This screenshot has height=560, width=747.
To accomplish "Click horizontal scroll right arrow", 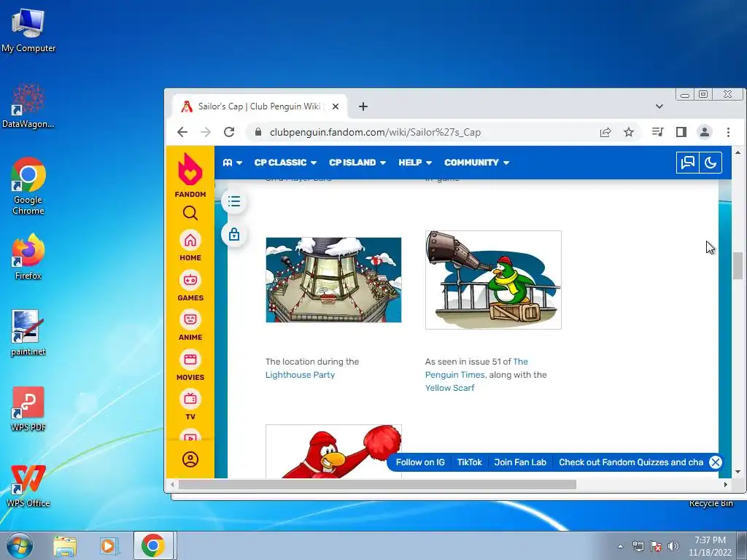I will click(x=726, y=485).
